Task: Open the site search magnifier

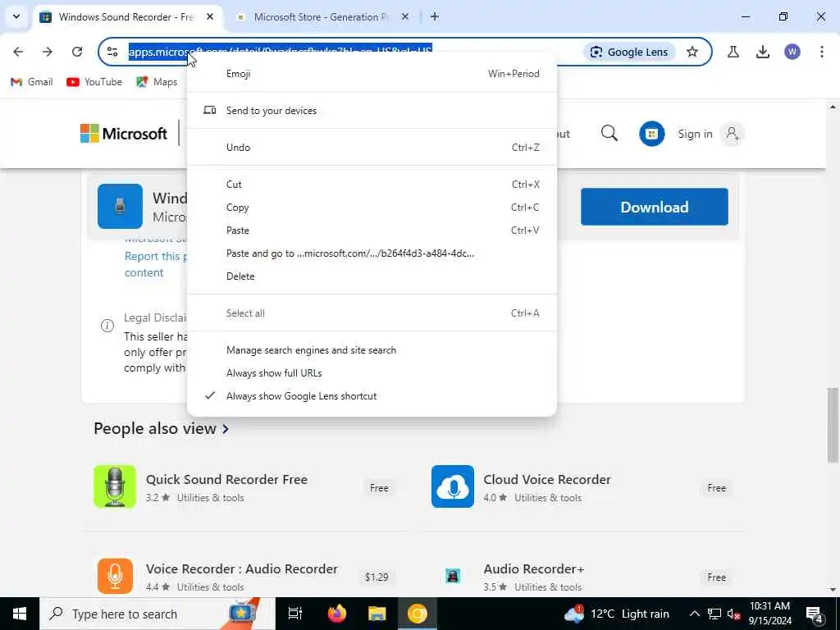Action: point(609,134)
